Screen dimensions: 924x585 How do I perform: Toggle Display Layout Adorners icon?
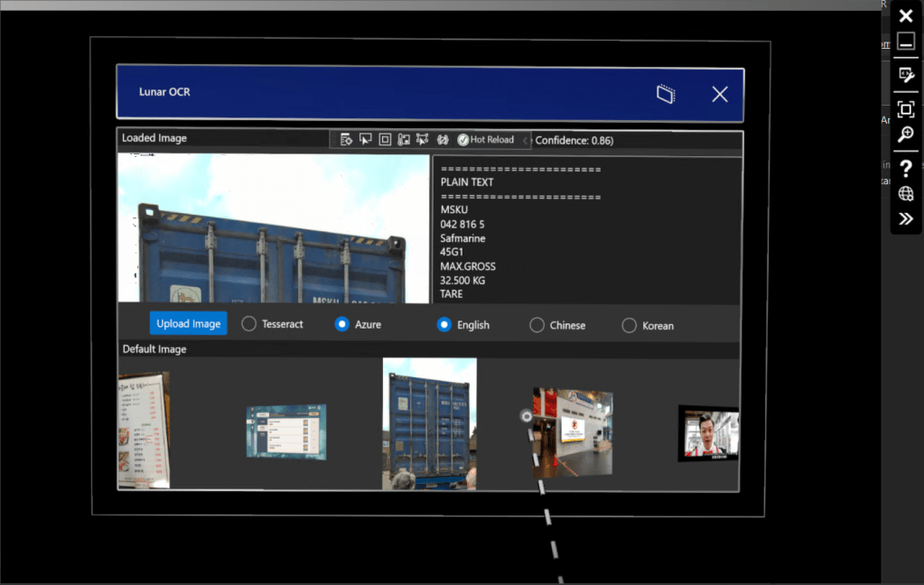pyautogui.click(x=385, y=140)
